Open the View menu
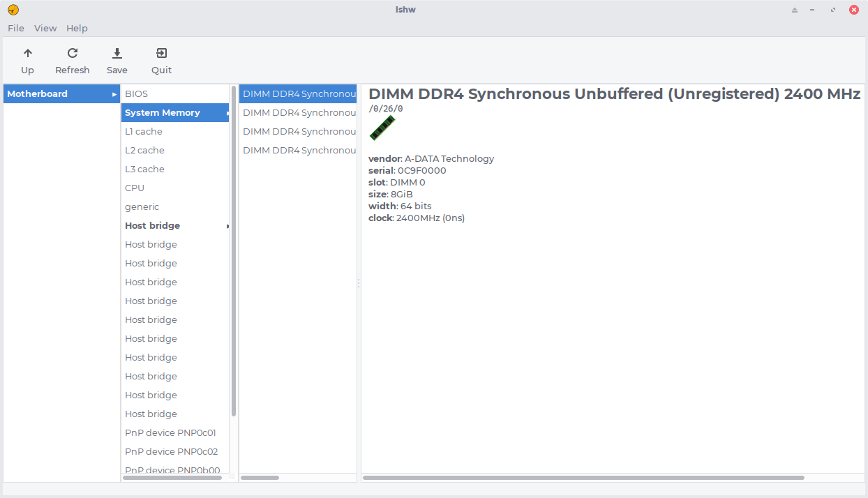The width and height of the screenshot is (868, 498). tap(45, 28)
